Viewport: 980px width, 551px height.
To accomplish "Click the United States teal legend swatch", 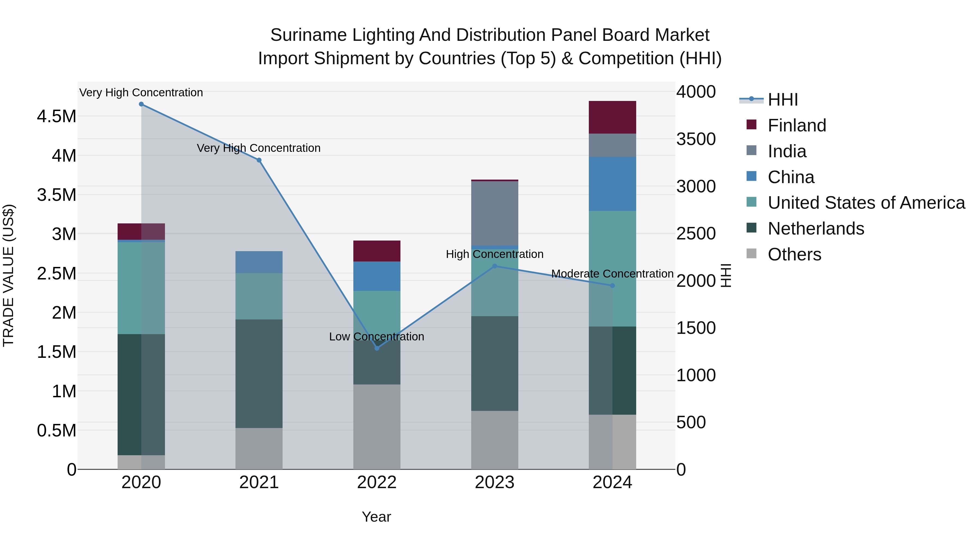I will [751, 202].
